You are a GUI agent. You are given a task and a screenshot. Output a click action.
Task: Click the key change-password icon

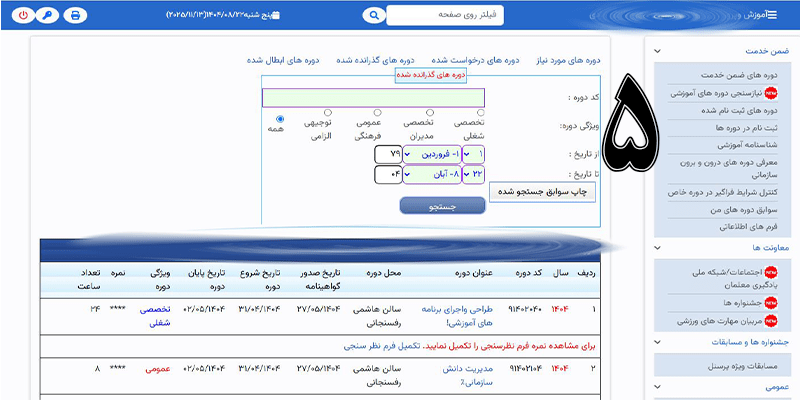pos(49,15)
